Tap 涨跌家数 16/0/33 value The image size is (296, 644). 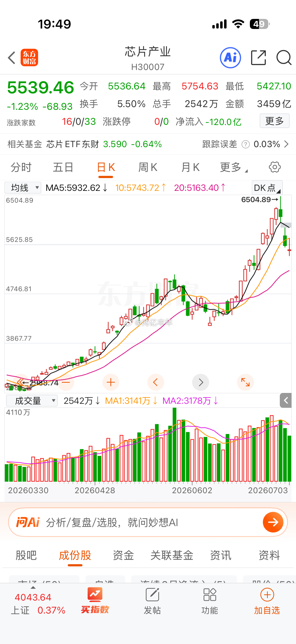coord(79,122)
